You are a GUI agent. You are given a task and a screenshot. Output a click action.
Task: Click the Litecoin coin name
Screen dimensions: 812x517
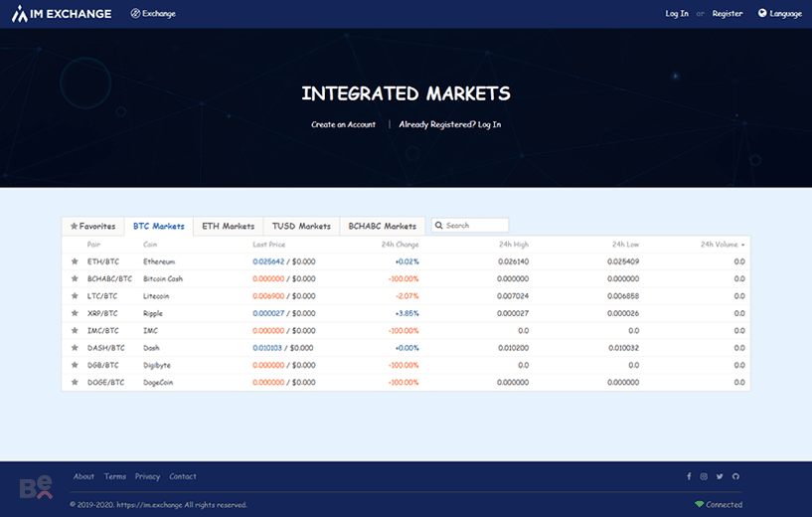pos(156,296)
